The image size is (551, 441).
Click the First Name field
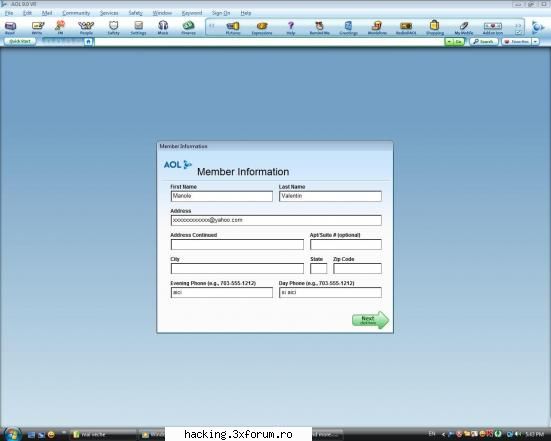[222, 196]
